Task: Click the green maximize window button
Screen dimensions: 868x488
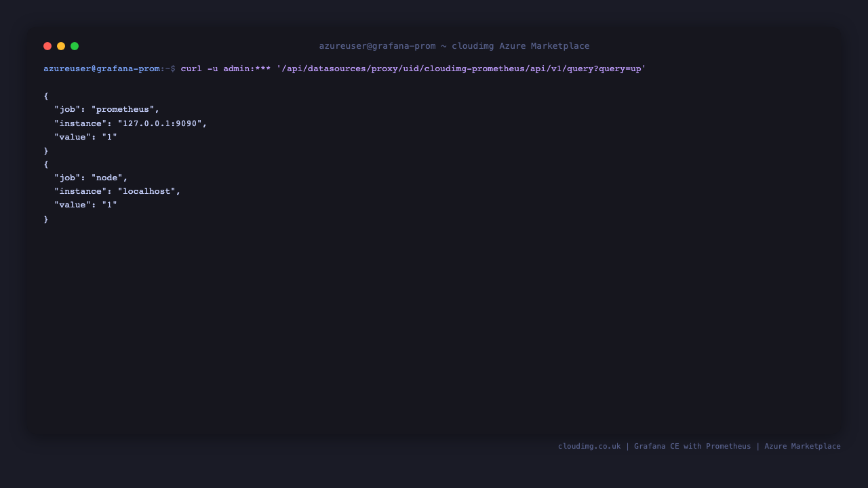Action: [75, 46]
